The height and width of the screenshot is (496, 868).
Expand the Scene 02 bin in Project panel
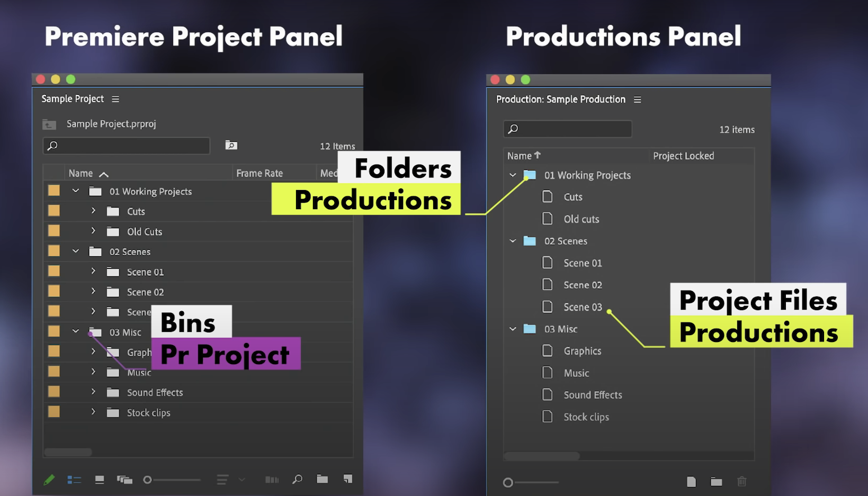tap(93, 292)
